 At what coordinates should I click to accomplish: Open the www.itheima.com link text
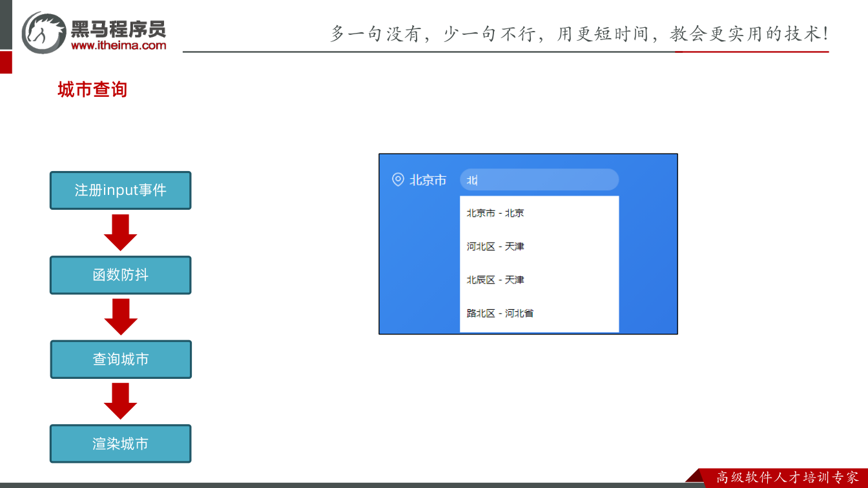tap(118, 45)
